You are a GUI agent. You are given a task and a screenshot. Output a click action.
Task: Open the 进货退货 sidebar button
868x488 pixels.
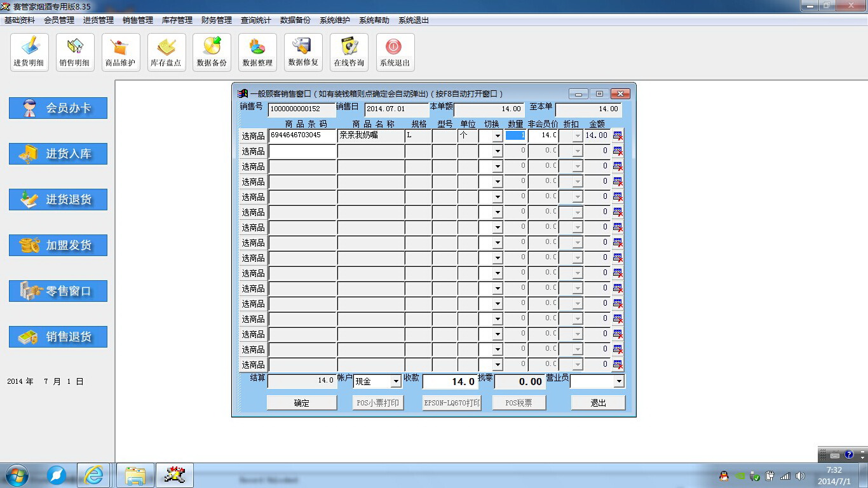pyautogui.click(x=58, y=200)
